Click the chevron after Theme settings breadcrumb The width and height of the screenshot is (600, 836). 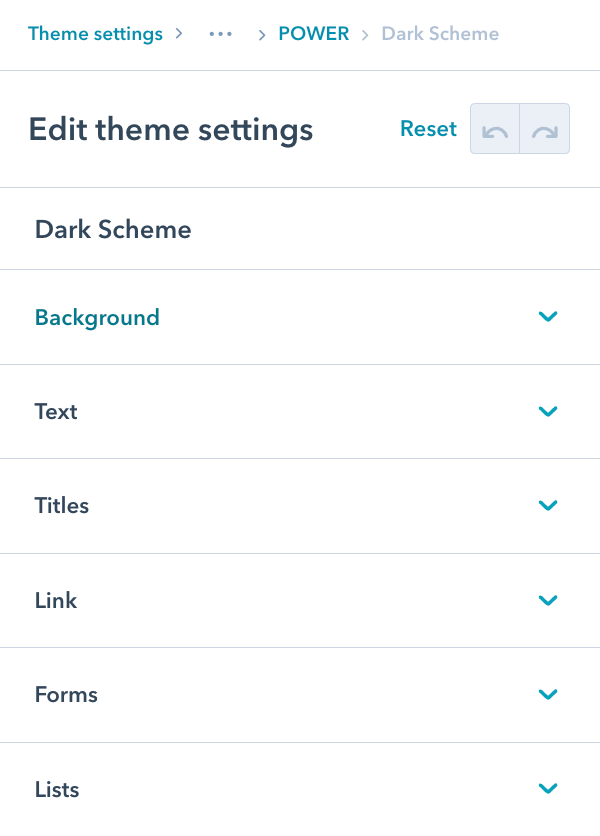click(180, 34)
